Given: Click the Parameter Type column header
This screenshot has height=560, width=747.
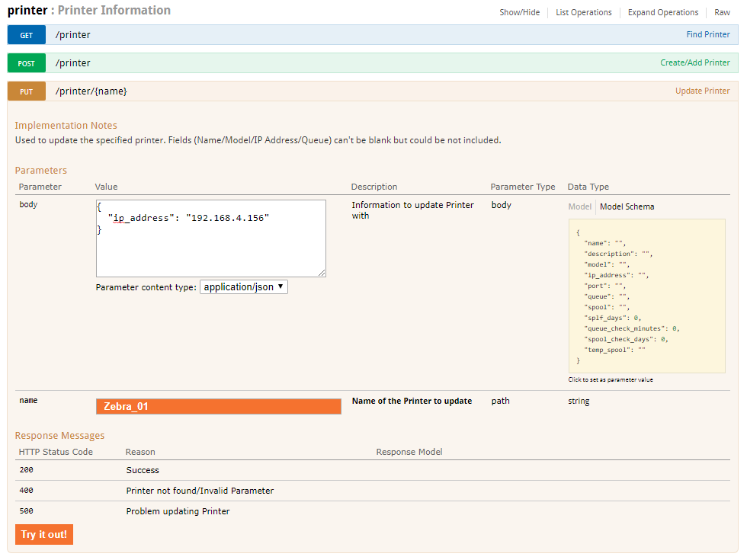Looking at the screenshot, I should (x=523, y=187).
